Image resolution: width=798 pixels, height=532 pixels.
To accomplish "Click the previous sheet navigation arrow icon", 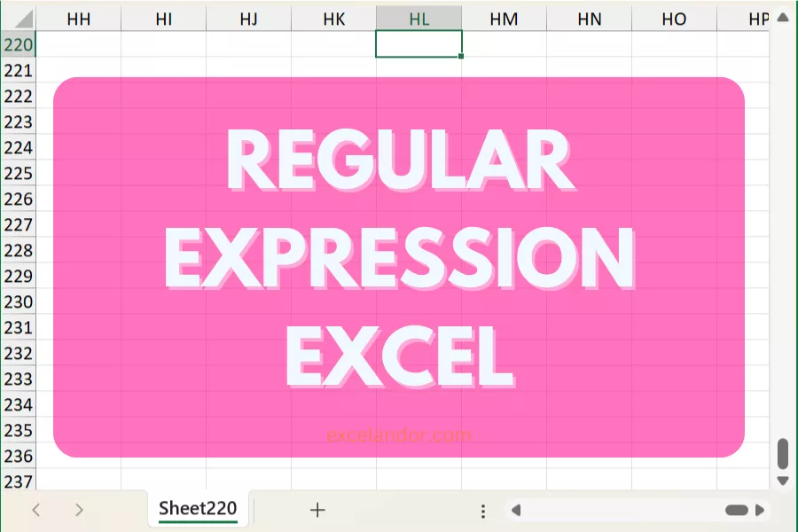I will pyautogui.click(x=35, y=510).
